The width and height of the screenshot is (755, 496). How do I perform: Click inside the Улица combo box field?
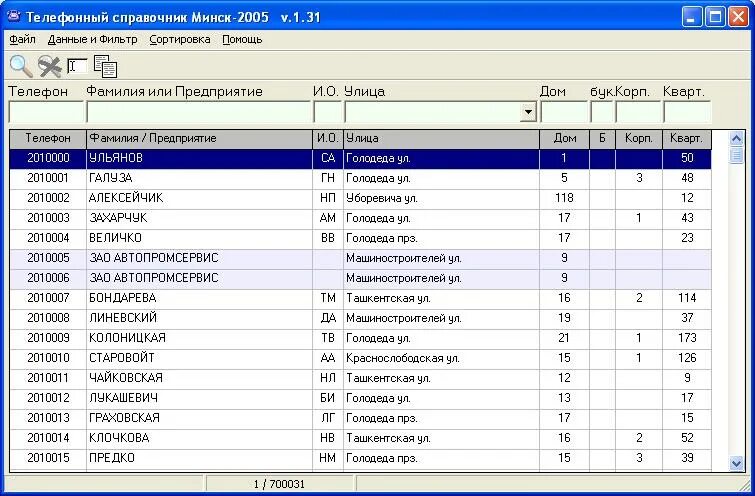(x=432, y=112)
